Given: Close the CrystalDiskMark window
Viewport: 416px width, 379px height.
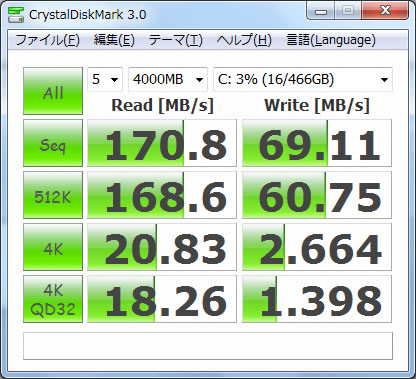Looking at the screenshot, I should click(385, 11).
